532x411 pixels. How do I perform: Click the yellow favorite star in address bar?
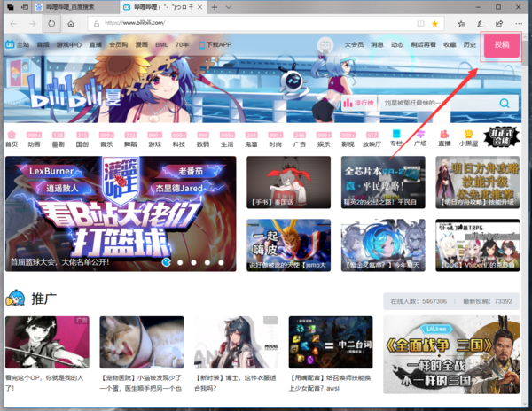434,24
